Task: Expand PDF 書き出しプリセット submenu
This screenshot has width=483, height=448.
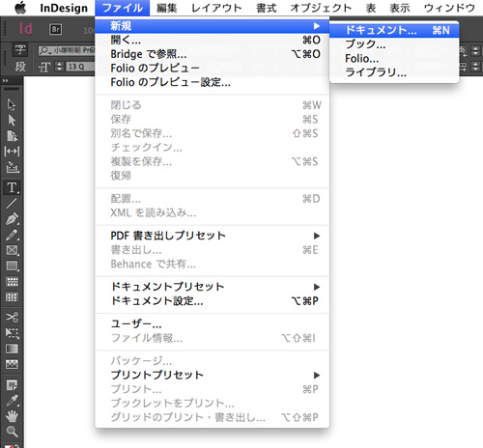Action: [x=212, y=236]
